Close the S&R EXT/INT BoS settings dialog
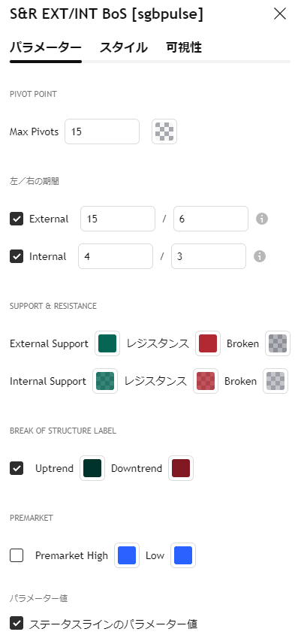Screen dimensions: 298x644 tap(280, 14)
